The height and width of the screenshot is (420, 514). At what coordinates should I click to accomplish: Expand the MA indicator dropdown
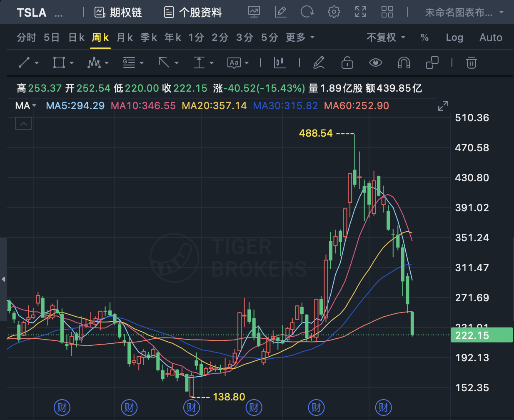pyautogui.click(x=26, y=106)
